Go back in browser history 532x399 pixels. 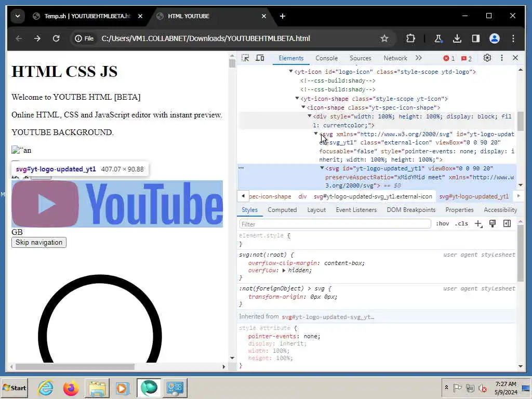19,38
